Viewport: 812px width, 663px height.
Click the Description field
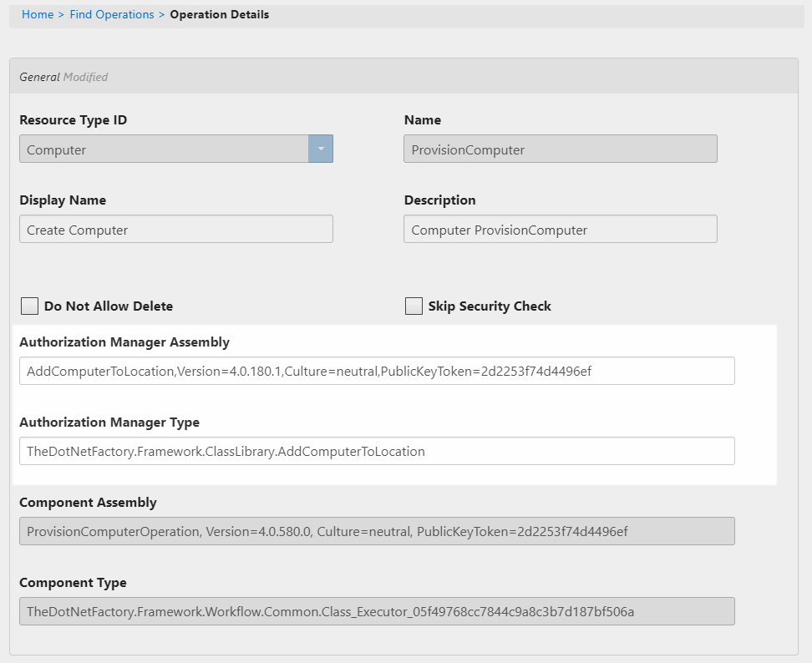(560, 229)
